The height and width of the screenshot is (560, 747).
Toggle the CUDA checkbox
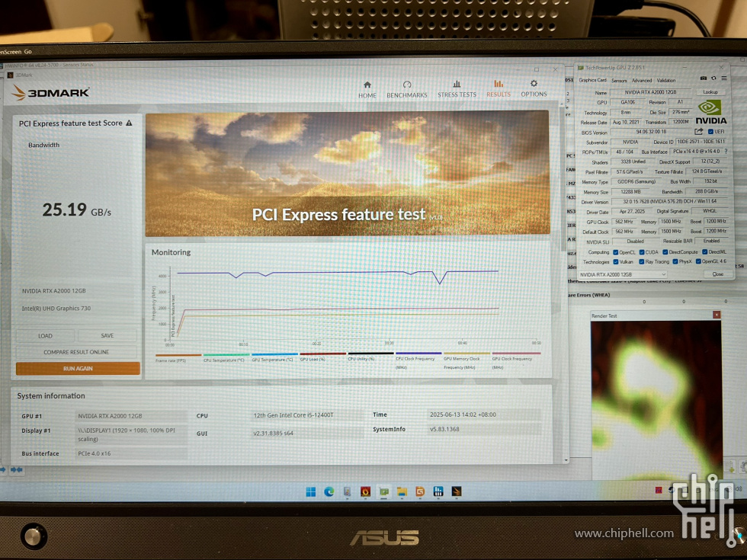tap(642, 252)
